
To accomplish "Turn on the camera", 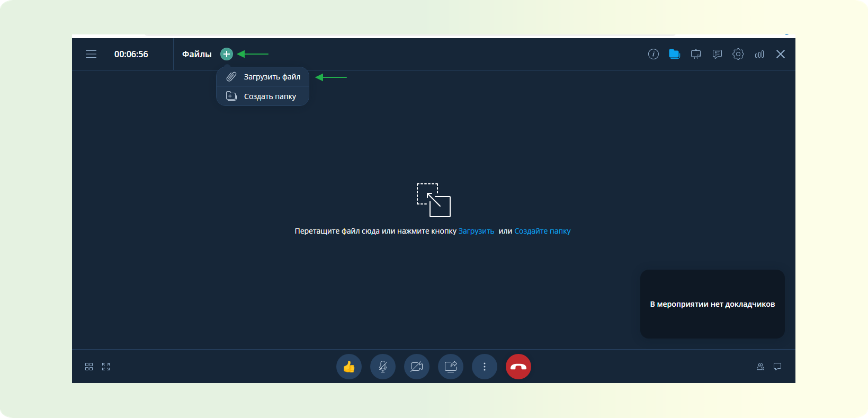I will coord(417,367).
